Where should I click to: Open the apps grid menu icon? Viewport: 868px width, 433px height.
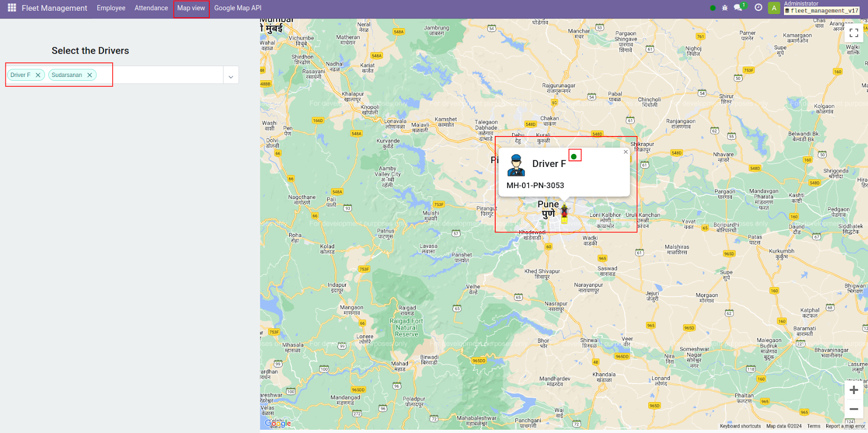coord(12,8)
